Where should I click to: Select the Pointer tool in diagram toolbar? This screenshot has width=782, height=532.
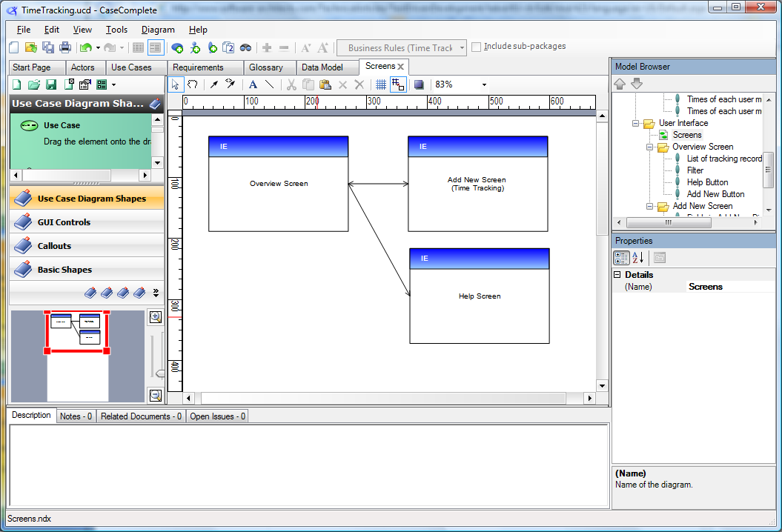[x=176, y=84]
